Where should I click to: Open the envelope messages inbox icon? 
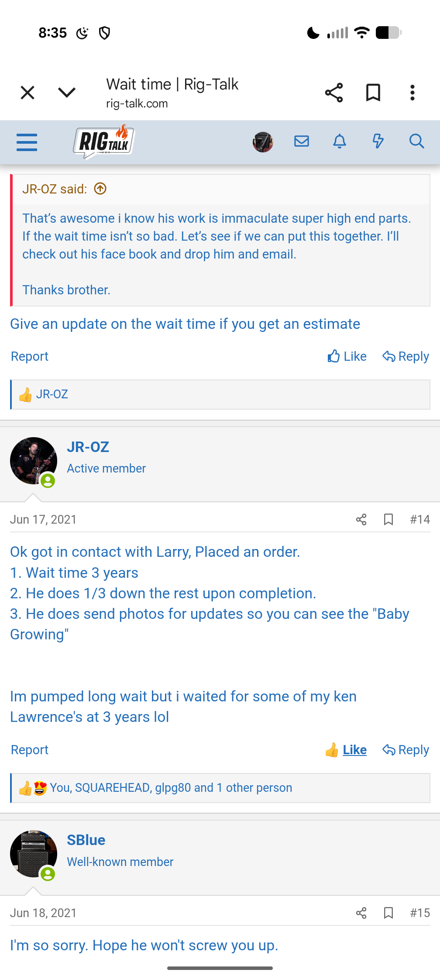click(301, 141)
